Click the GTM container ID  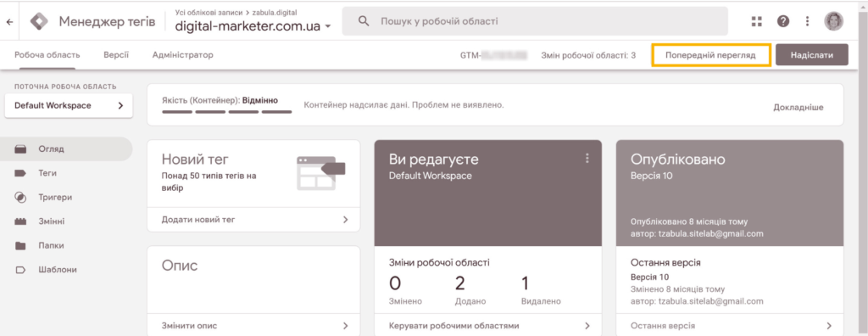(494, 55)
